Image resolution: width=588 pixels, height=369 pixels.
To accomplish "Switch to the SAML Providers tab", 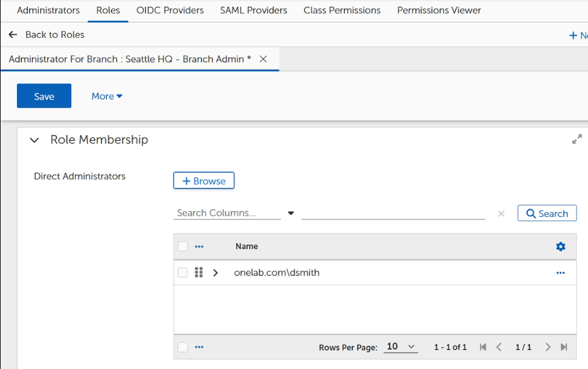I will click(x=253, y=10).
